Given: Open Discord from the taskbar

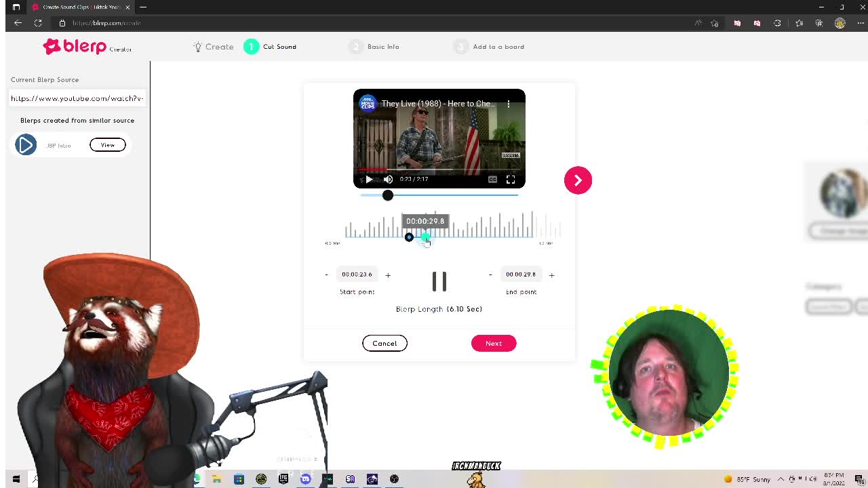Looking at the screenshot, I should 305,479.
